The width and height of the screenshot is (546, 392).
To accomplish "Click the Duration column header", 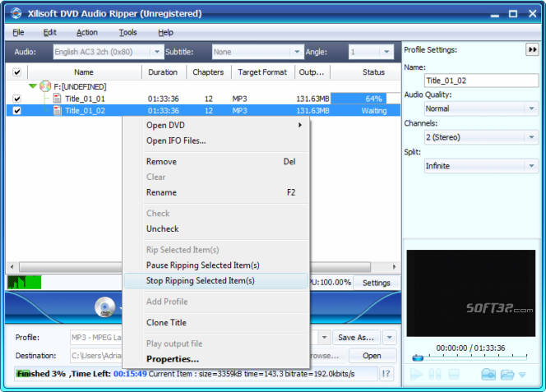I will [163, 72].
